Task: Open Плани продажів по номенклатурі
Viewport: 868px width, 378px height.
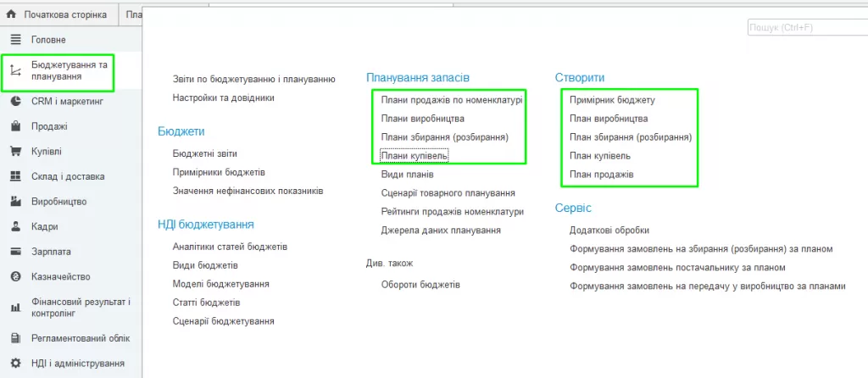Action: [452, 100]
